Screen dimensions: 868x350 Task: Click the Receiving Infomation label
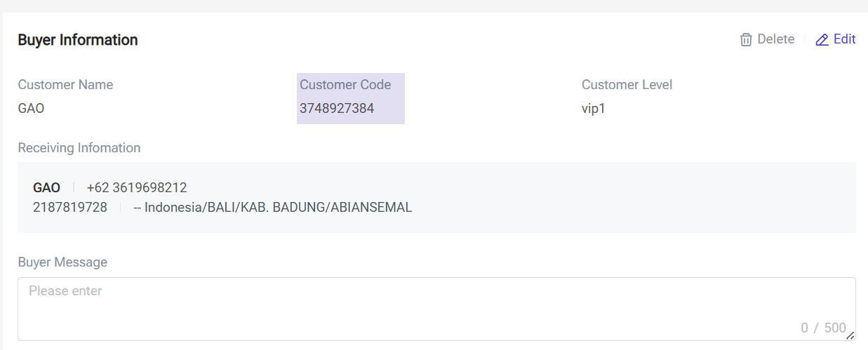point(79,148)
